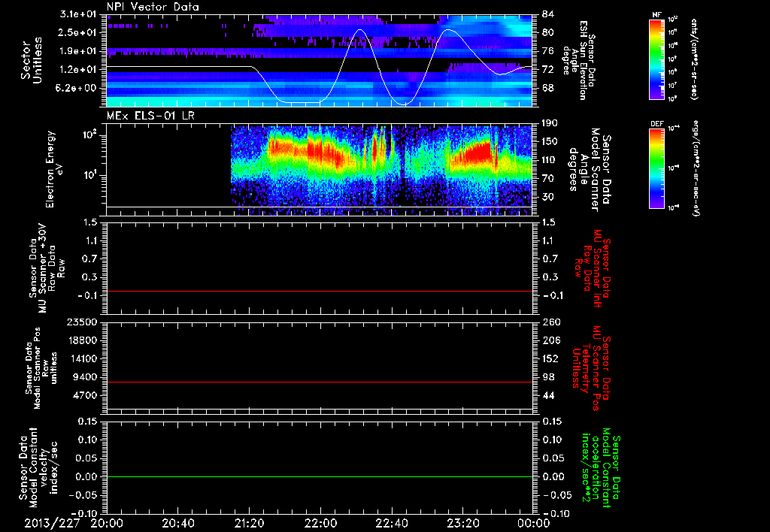770x532 pixels.
Task: Click the "2013/227" date label
Action: (52, 523)
